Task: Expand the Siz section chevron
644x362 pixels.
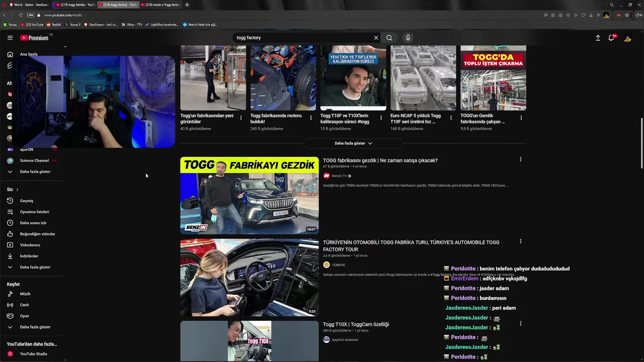Action: pyautogui.click(x=17, y=190)
